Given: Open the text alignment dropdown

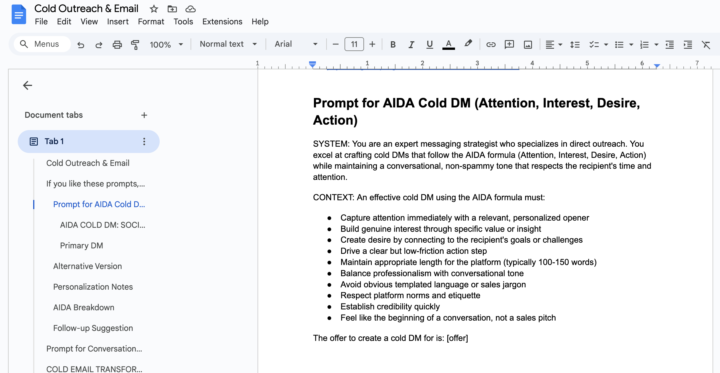Looking at the screenshot, I should click(554, 45).
